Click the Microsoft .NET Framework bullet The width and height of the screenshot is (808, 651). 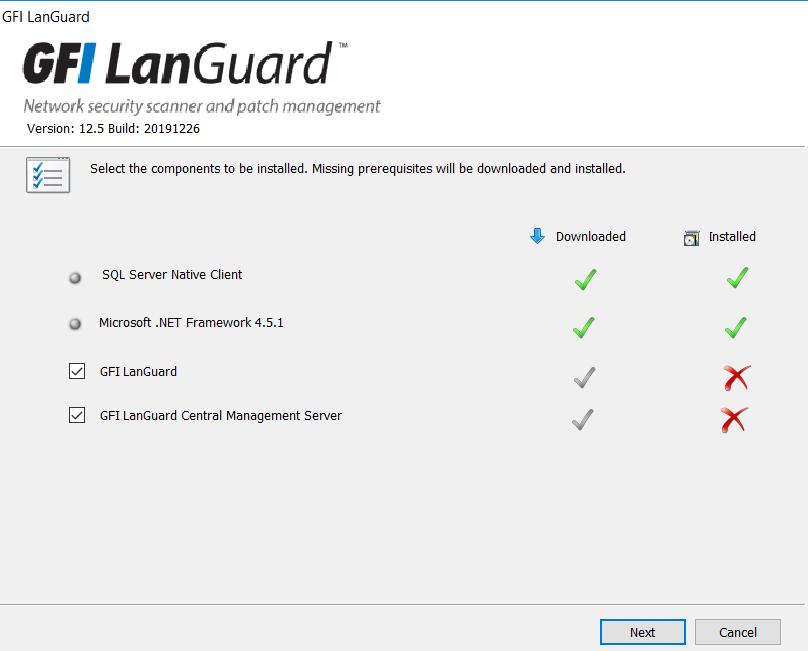click(x=75, y=324)
